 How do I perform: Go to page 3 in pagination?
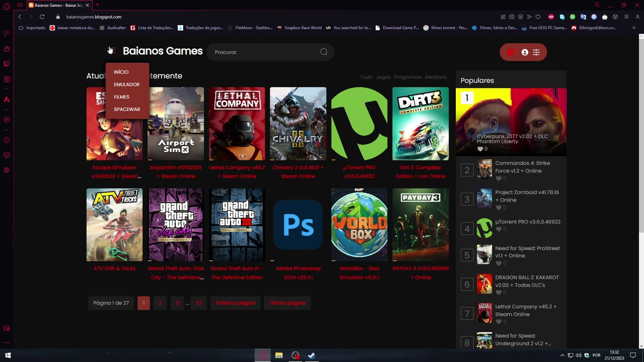(x=177, y=303)
